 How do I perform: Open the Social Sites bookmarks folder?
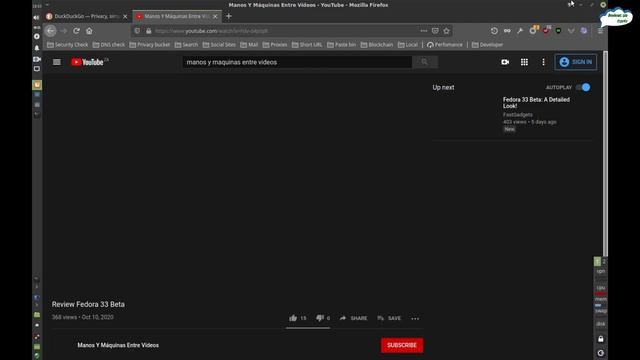tap(219, 45)
